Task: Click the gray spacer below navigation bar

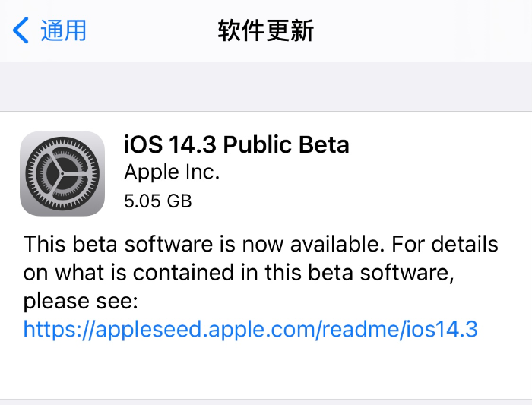Action: (266, 87)
